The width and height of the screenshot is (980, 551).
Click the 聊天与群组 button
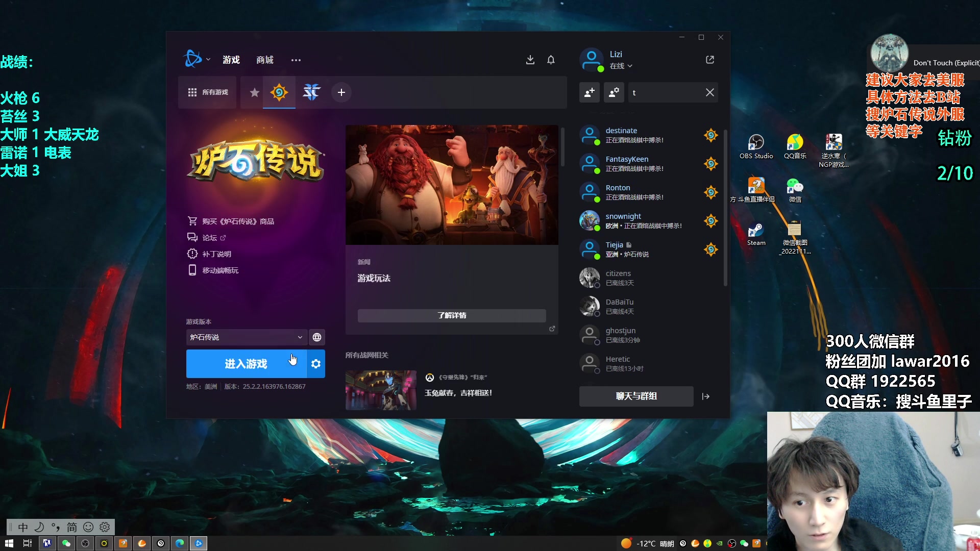point(636,396)
